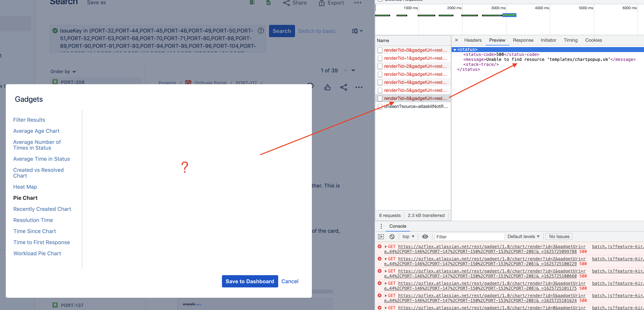
Task: Click the PORT-208 issue type icon
Action: (55, 82)
